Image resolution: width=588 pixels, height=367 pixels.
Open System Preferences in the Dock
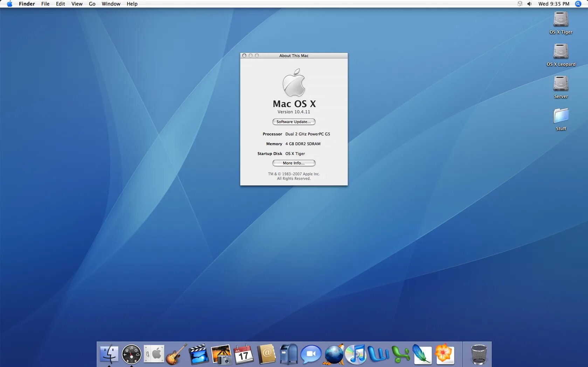[154, 354]
